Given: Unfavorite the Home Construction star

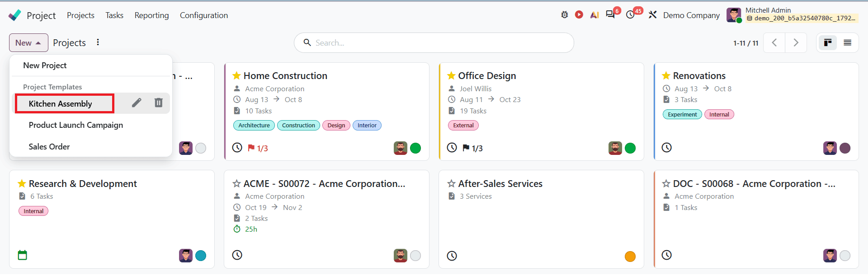Looking at the screenshot, I should pyautogui.click(x=236, y=75).
